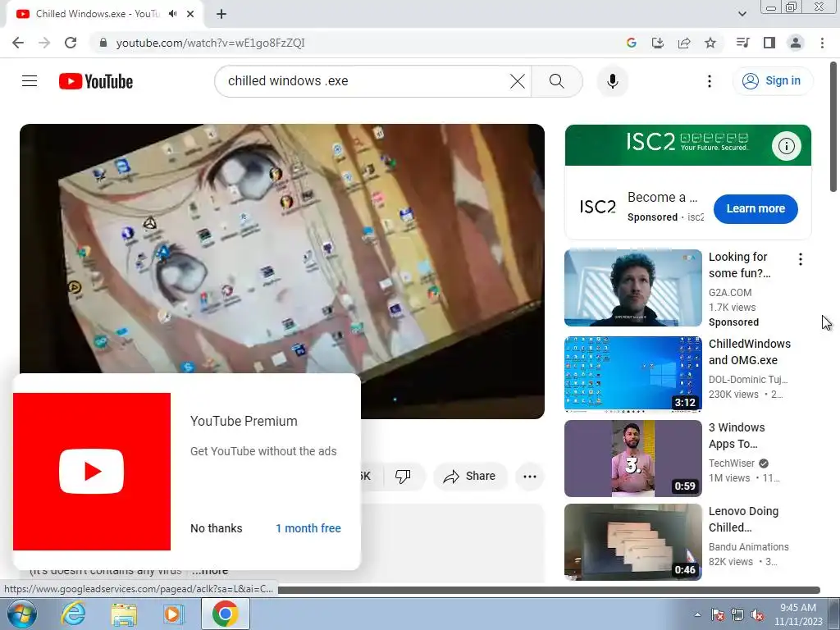Launch Internet Explorer from the taskbar
The image size is (840, 630).
[x=73, y=614]
